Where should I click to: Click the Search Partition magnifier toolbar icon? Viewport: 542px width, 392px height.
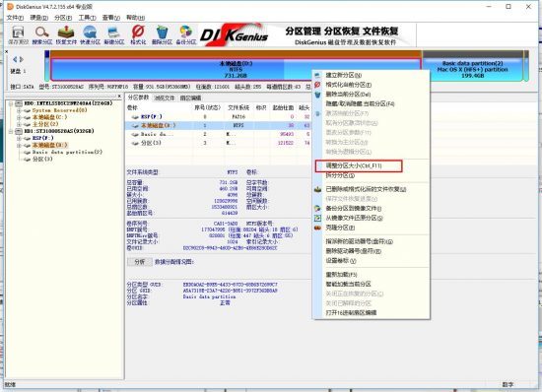(x=42, y=35)
